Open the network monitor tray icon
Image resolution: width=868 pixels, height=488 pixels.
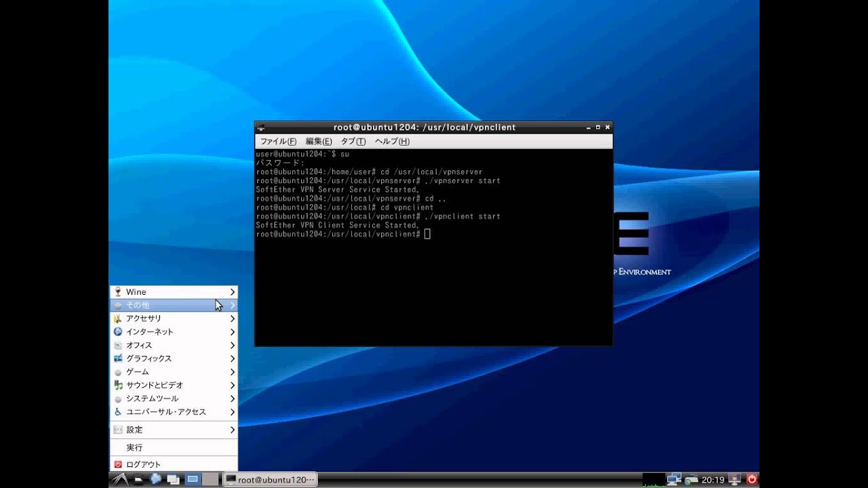673,480
